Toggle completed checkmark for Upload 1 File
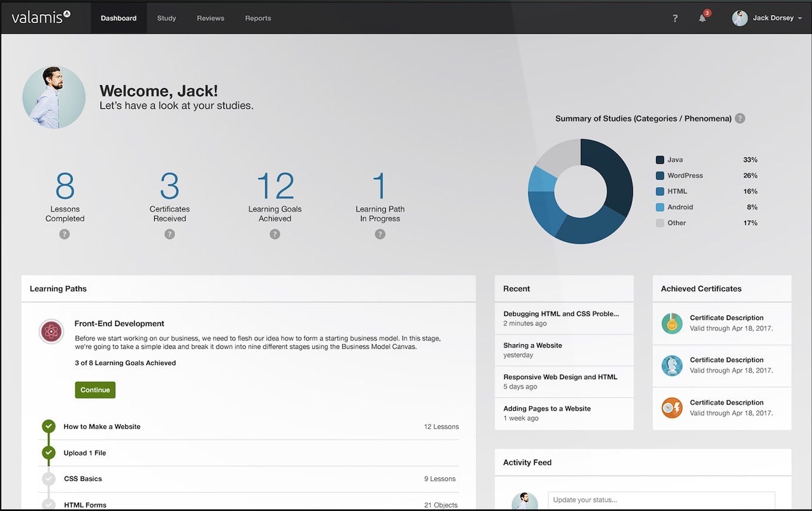812x511 pixels. pos(48,453)
